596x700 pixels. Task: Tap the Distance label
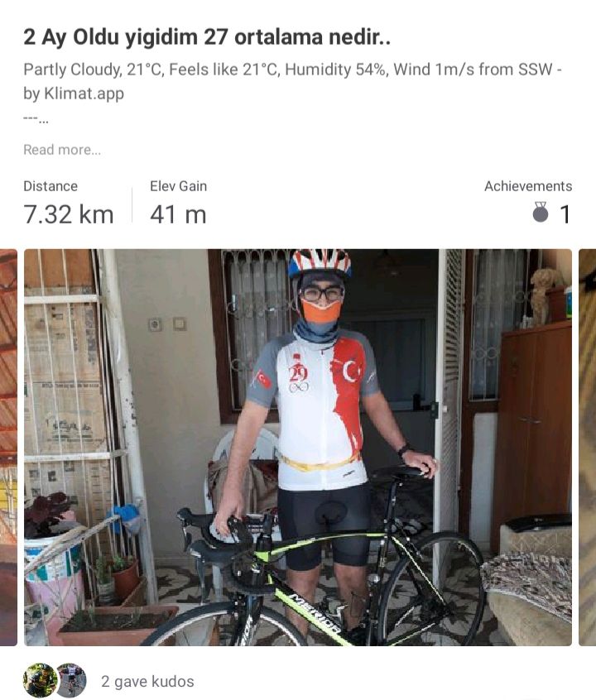click(x=50, y=186)
